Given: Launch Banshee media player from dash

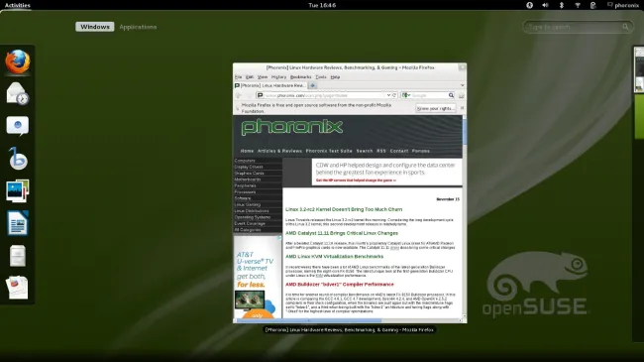Looking at the screenshot, I should 18,159.
